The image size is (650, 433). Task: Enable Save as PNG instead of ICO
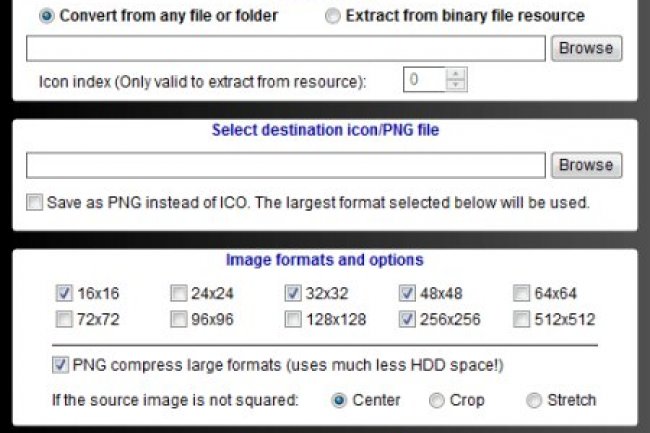pos(35,202)
